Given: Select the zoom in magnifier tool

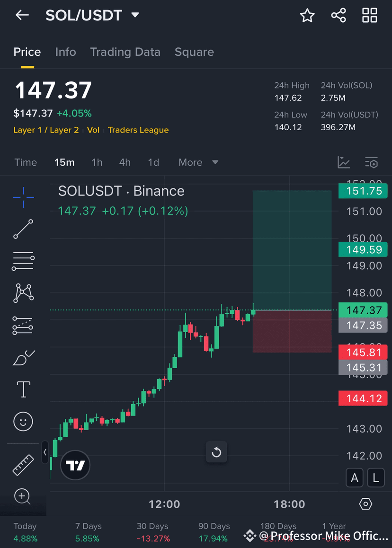Looking at the screenshot, I should point(22,496).
